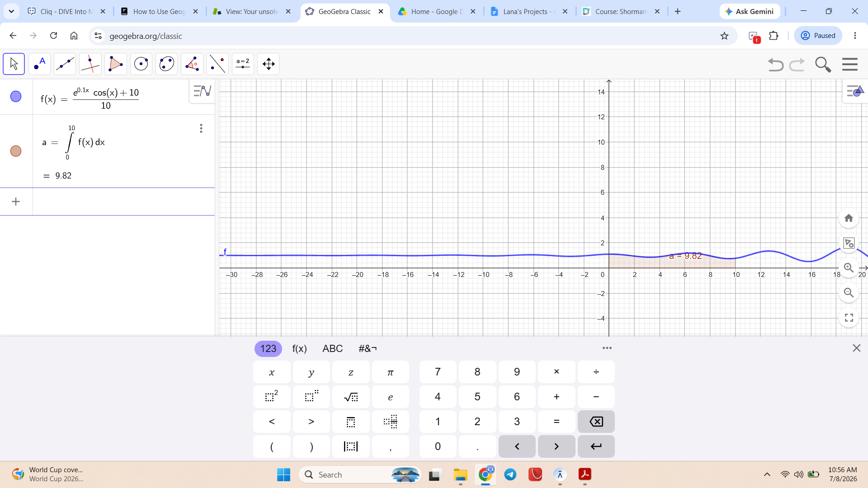Tap the square root key
Viewport: 868px width, 488px height.
tap(351, 397)
